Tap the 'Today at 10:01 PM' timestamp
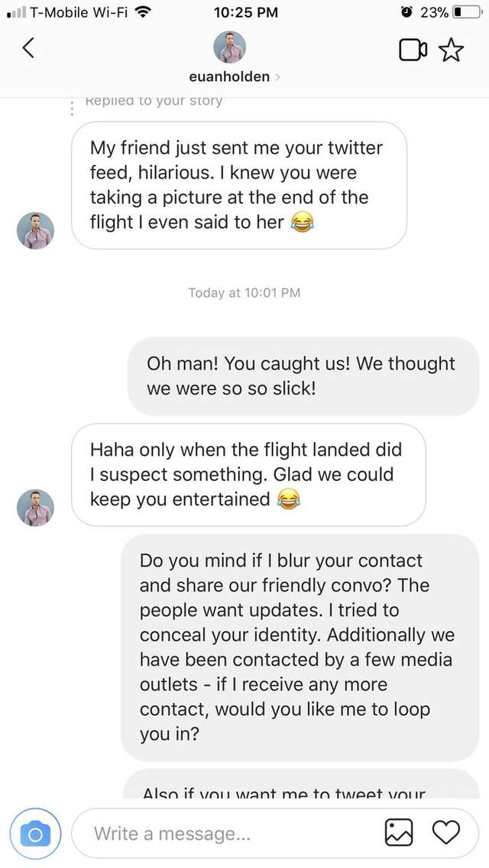489x868 pixels. pos(244,292)
